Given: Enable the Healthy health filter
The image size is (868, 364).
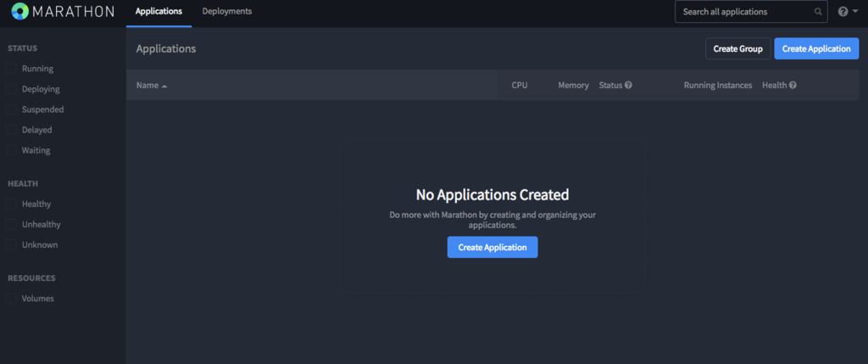Looking at the screenshot, I should pos(11,204).
